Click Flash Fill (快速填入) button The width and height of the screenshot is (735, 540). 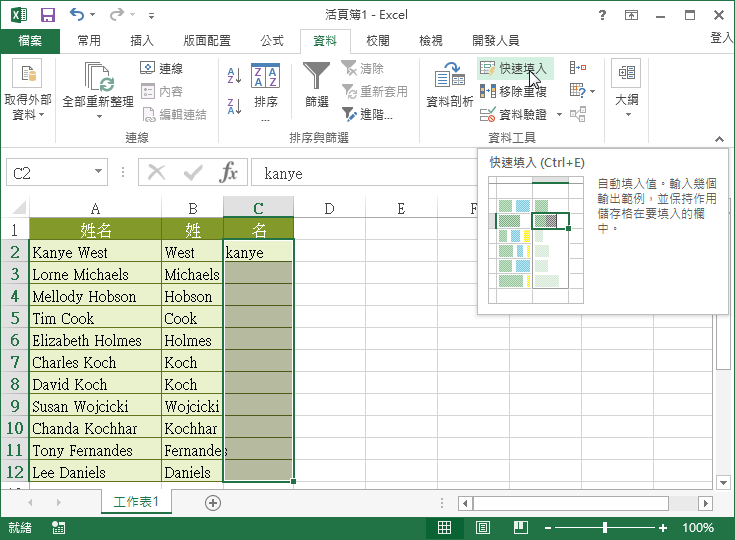point(515,68)
